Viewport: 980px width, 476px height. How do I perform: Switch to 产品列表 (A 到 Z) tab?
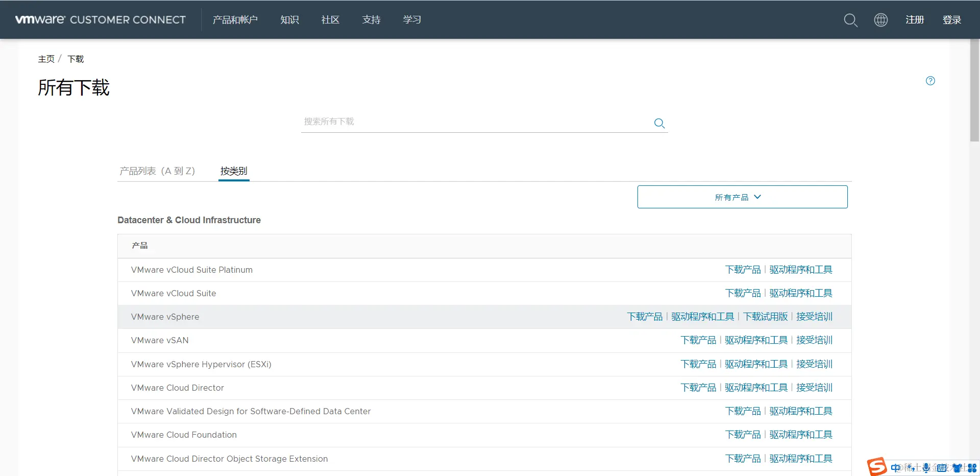157,171
